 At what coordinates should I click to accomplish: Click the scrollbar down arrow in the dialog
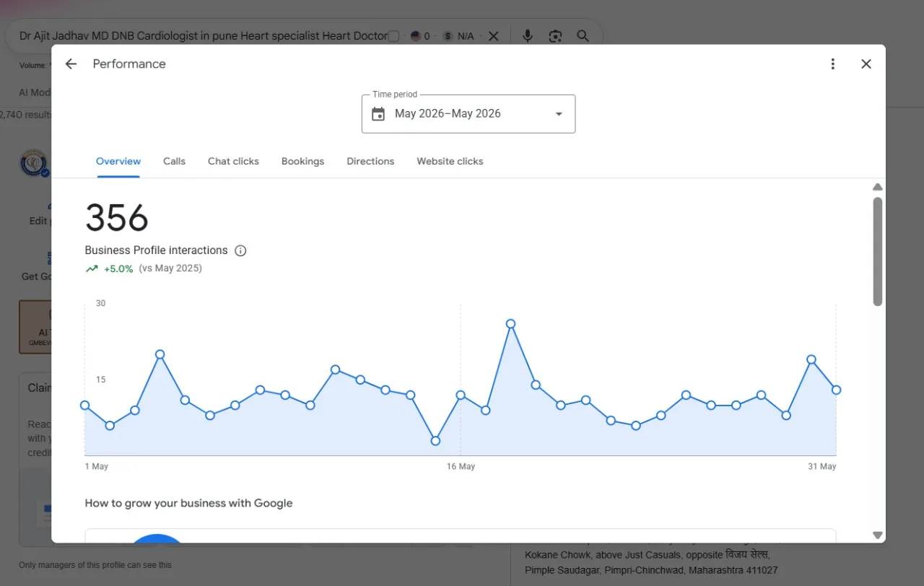point(878,535)
